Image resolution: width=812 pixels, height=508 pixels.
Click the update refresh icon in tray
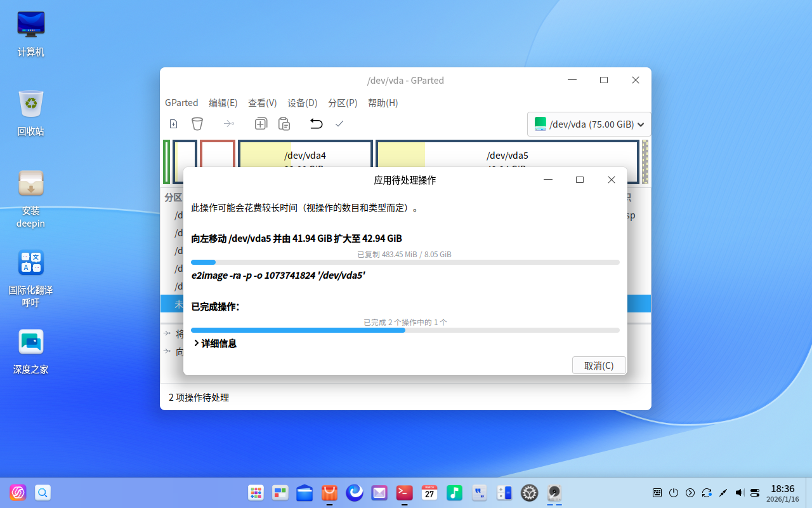(x=707, y=493)
